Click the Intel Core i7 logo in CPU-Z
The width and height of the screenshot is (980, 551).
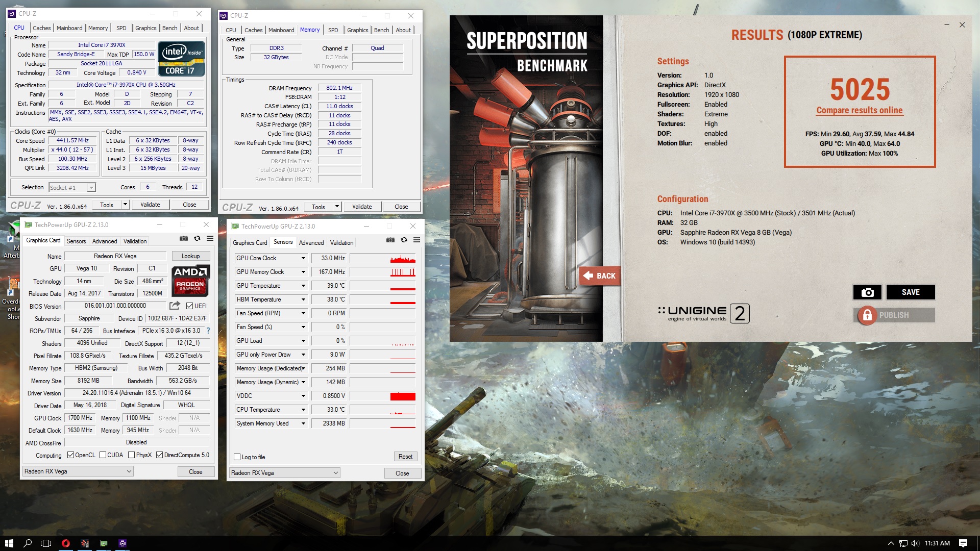click(182, 59)
